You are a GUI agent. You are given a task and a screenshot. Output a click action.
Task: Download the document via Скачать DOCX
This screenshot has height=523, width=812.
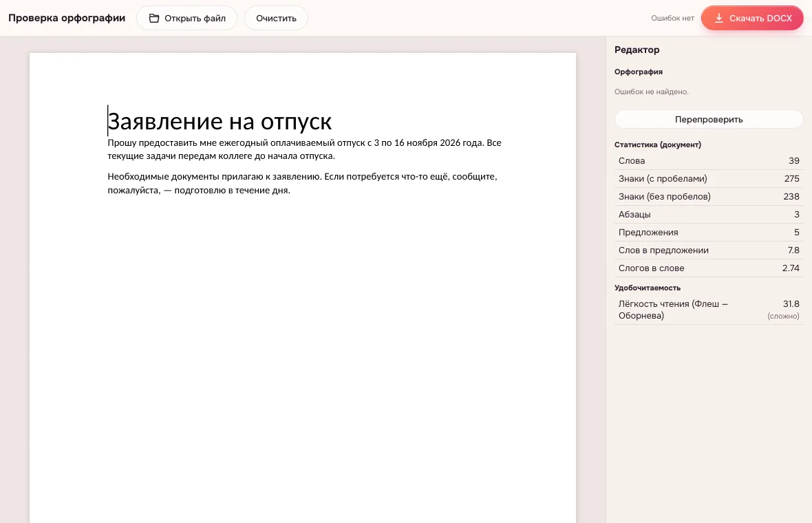click(752, 18)
